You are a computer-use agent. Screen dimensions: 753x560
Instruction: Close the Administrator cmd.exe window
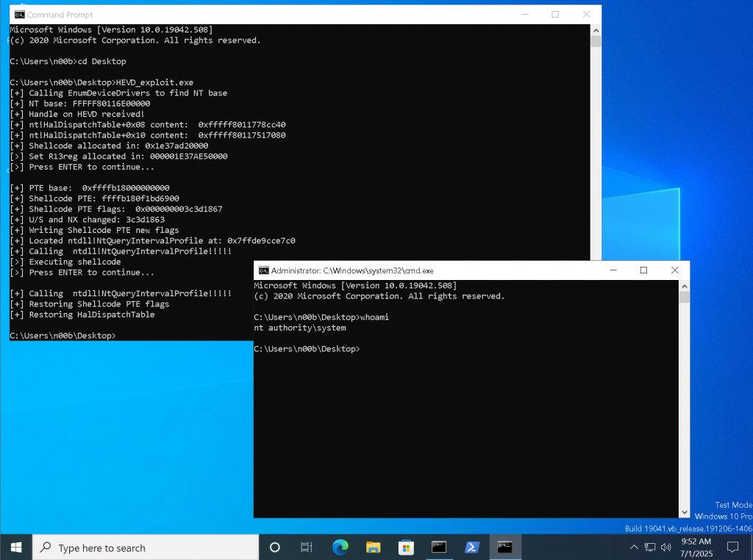pyautogui.click(x=675, y=270)
